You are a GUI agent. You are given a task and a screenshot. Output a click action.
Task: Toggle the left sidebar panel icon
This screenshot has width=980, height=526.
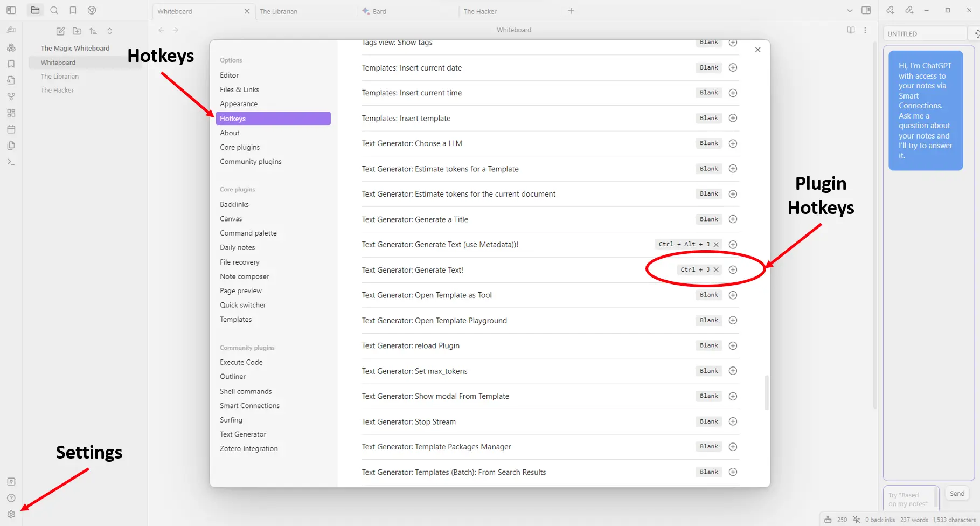tap(11, 10)
